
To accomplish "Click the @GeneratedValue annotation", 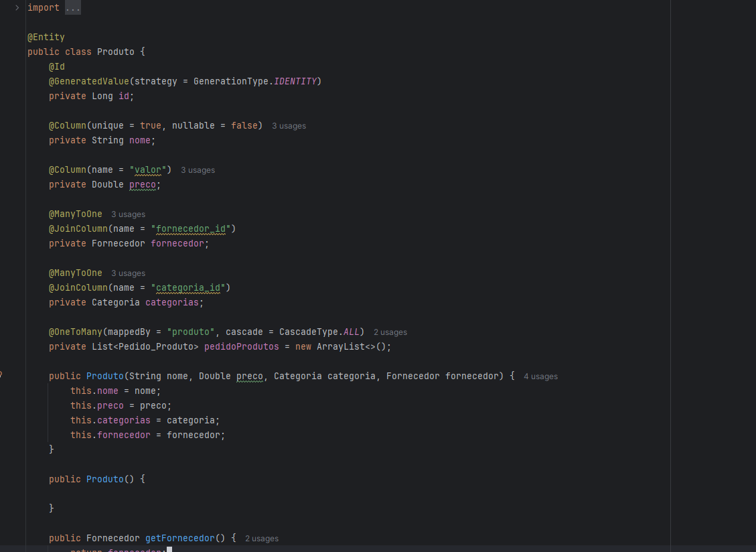I will click(88, 81).
